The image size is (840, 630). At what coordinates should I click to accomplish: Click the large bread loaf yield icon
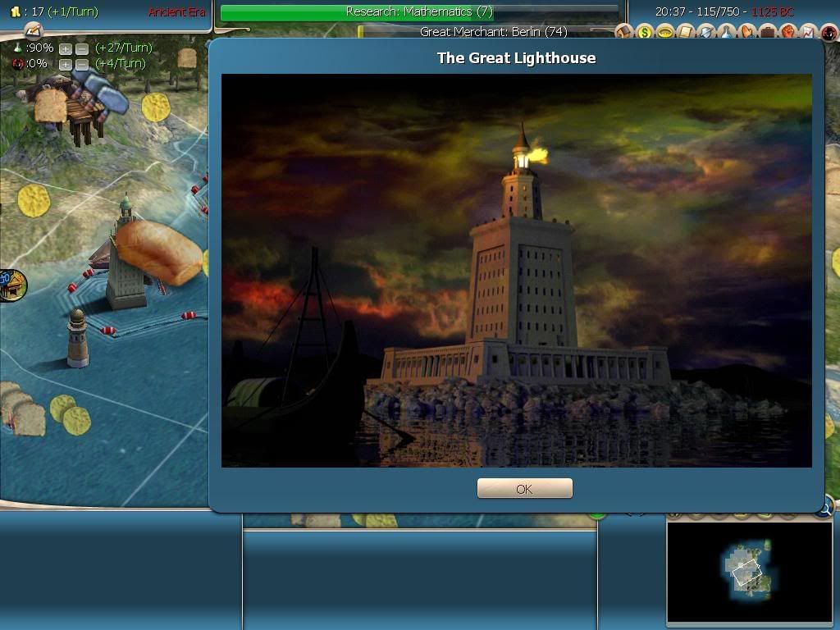pyautogui.click(x=159, y=253)
